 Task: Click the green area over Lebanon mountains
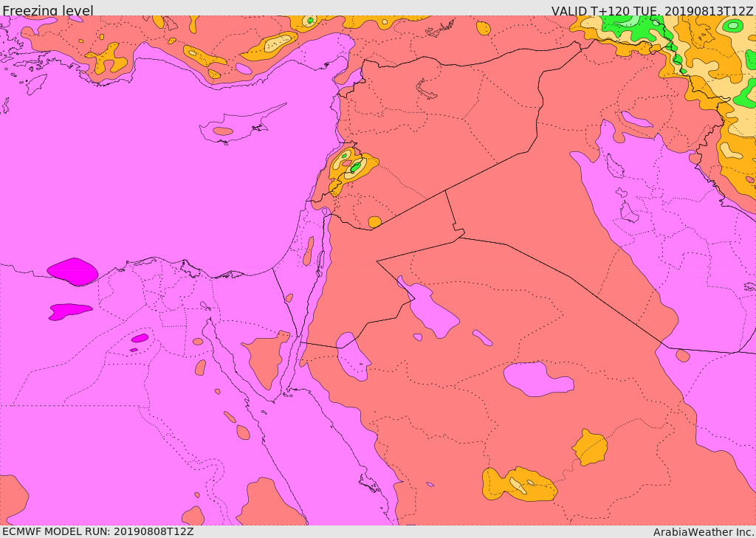(355, 167)
